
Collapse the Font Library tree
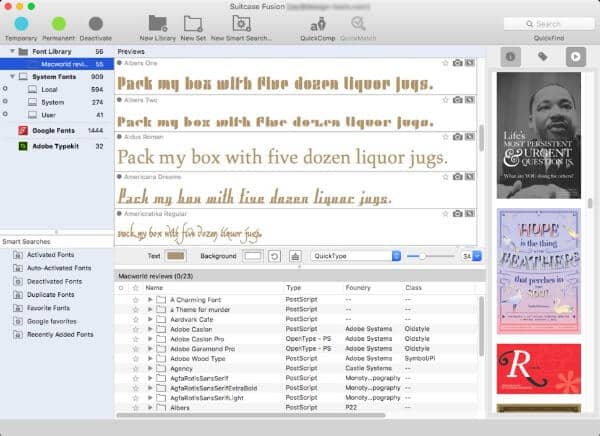(x=12, y=51)
